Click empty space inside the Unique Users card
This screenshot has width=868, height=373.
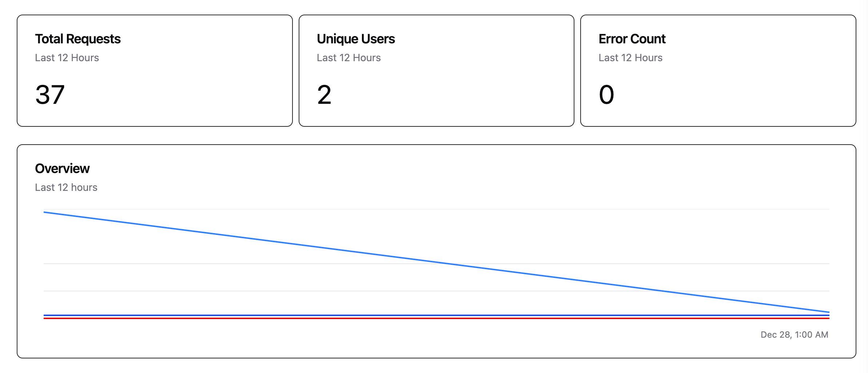tap(473, 91)
